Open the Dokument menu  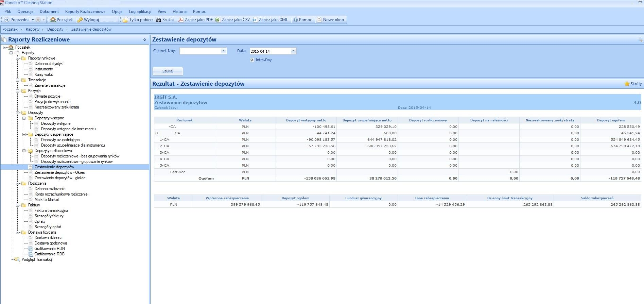(x=49, y=12)
